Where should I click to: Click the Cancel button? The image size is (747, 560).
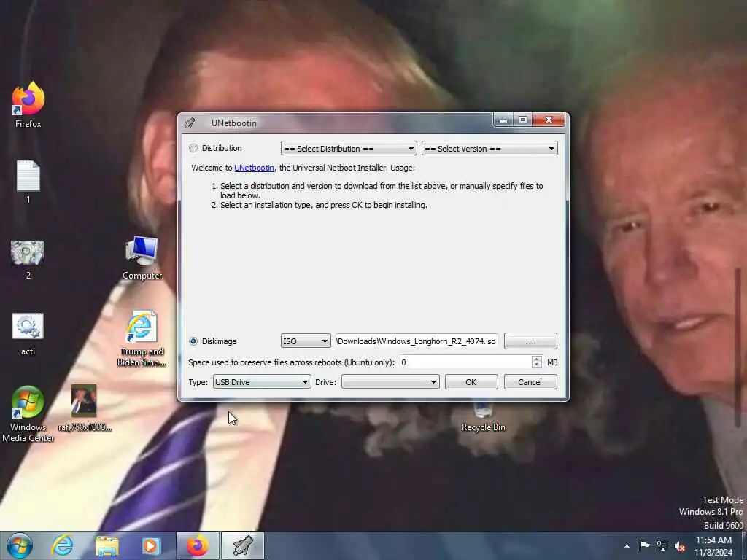(x=530, y=382)
